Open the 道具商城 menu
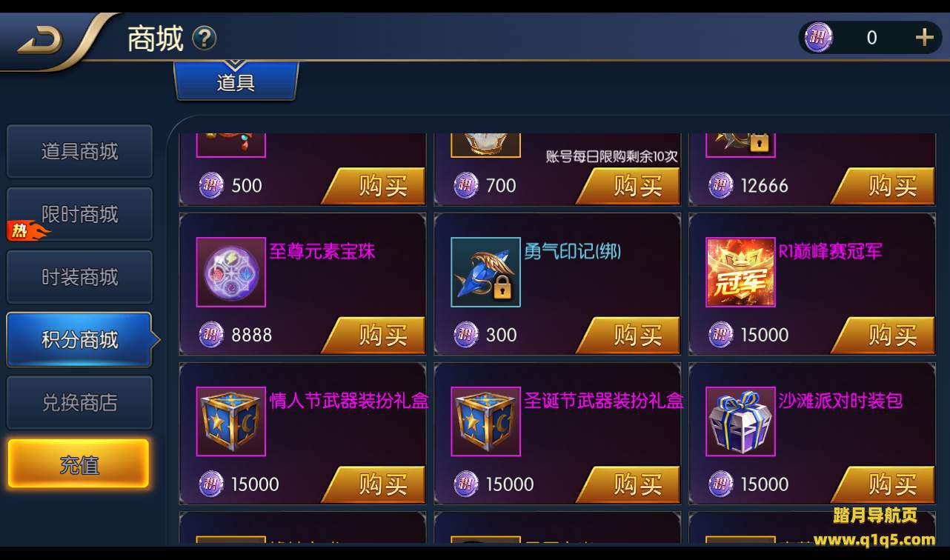Viewport: 950px width, 560px height. coord(79,152)
